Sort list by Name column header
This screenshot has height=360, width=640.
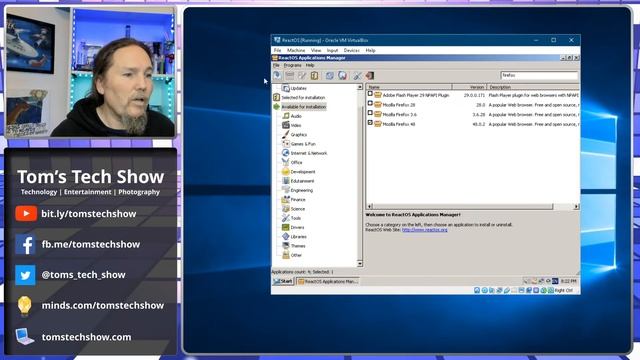(409, 87)
